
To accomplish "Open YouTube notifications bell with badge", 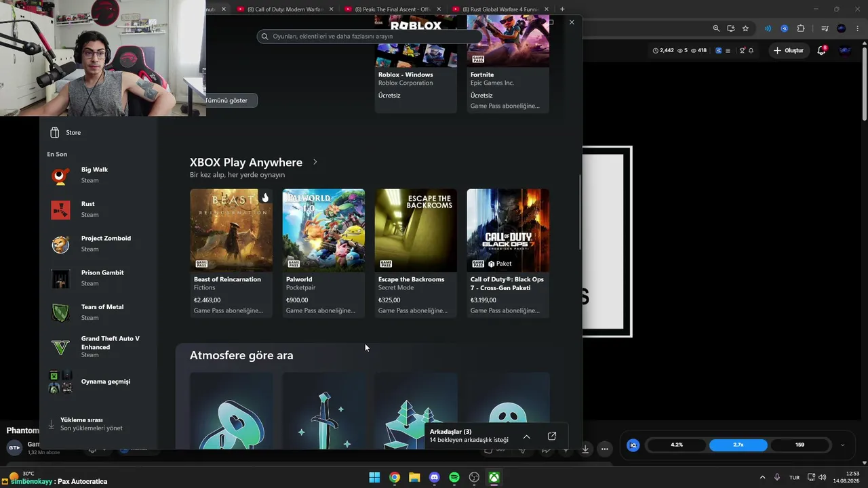I will point(822,50).
